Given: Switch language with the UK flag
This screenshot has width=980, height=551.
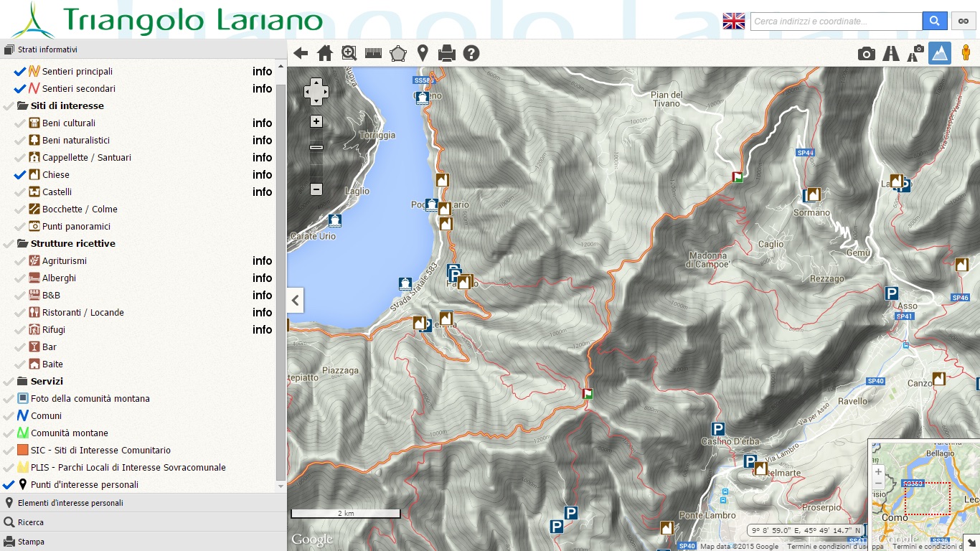Looking at the screenshot, I should [734, 22].
